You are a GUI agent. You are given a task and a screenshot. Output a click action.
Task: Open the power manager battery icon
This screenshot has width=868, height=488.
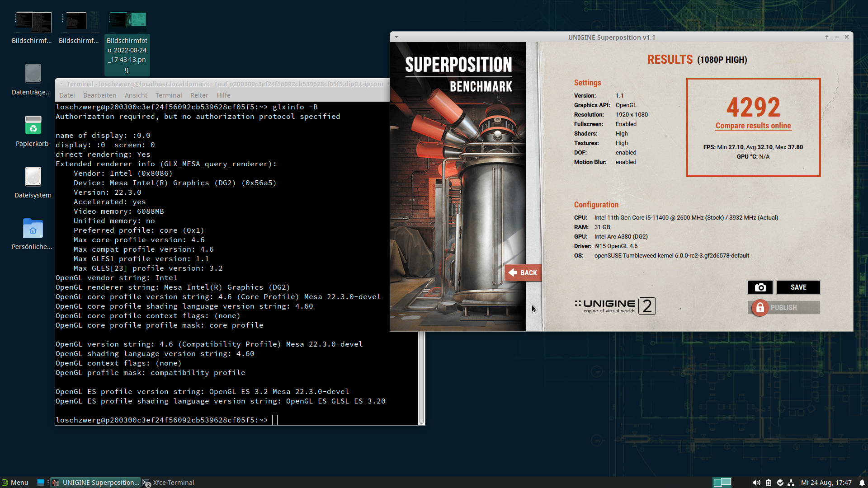pos(769,483)
